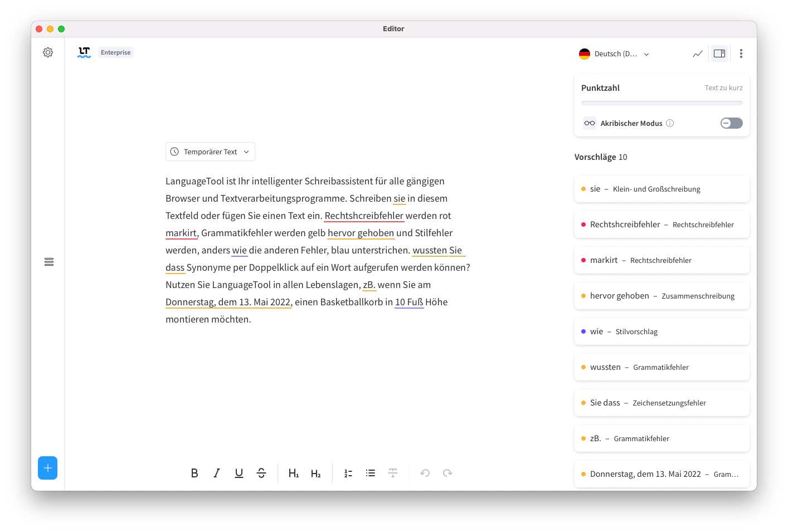Open the 'wie' Stilvorschlag card

pos(662,331)
